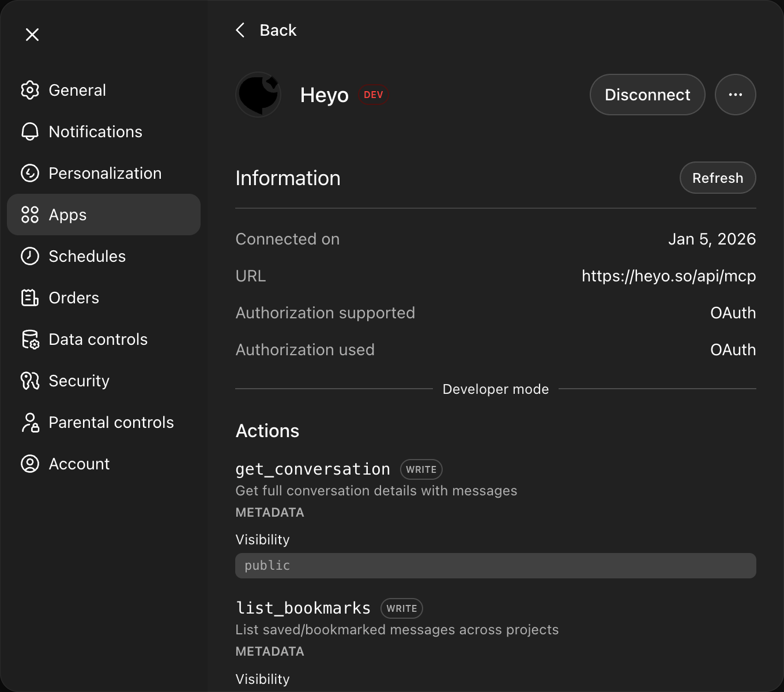
Task: Refresh the app information
Action: 718,178
